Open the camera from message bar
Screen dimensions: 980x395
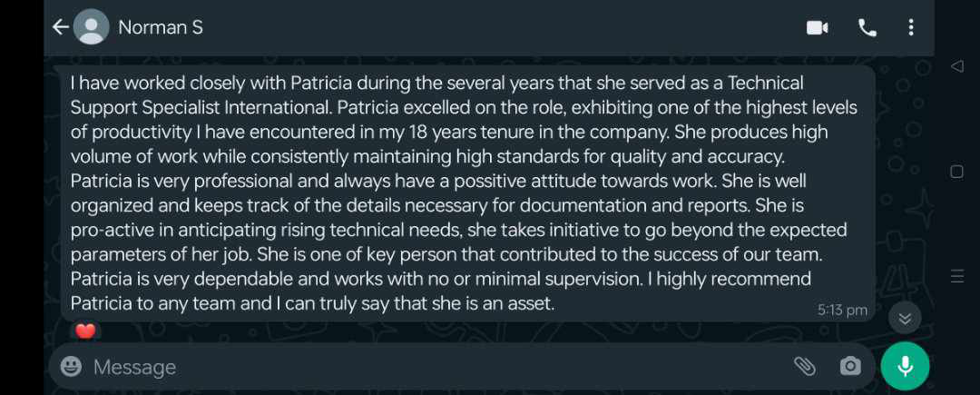(850, 366)
